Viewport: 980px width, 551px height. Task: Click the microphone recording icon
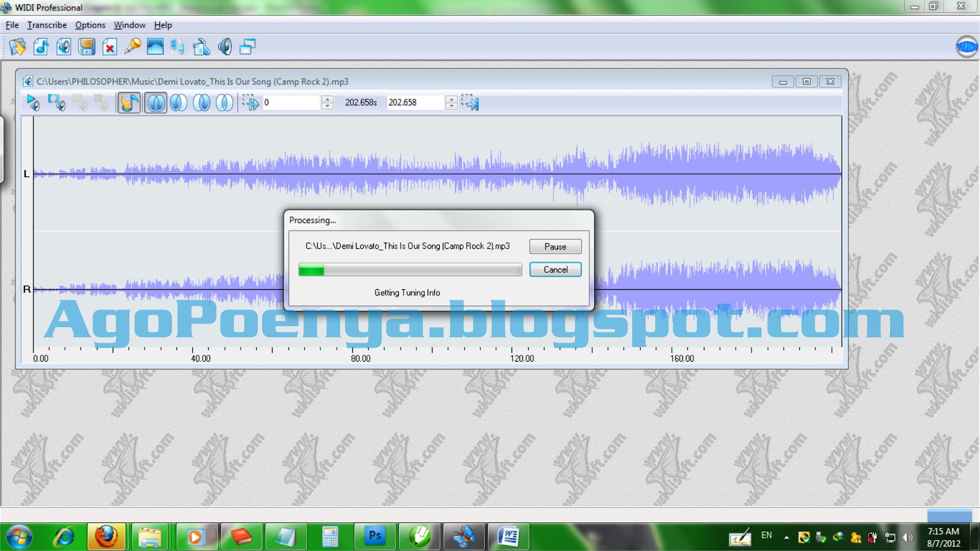click(x=132, y=47)
